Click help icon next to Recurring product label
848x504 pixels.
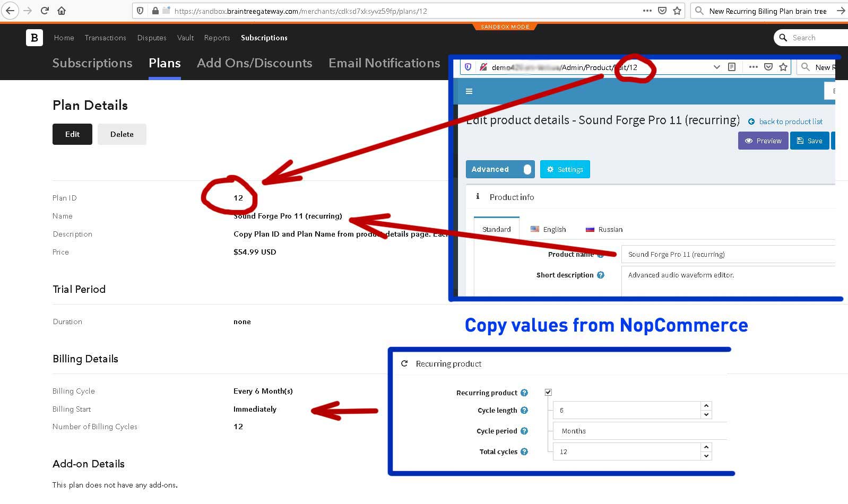(x=524, y=393)
